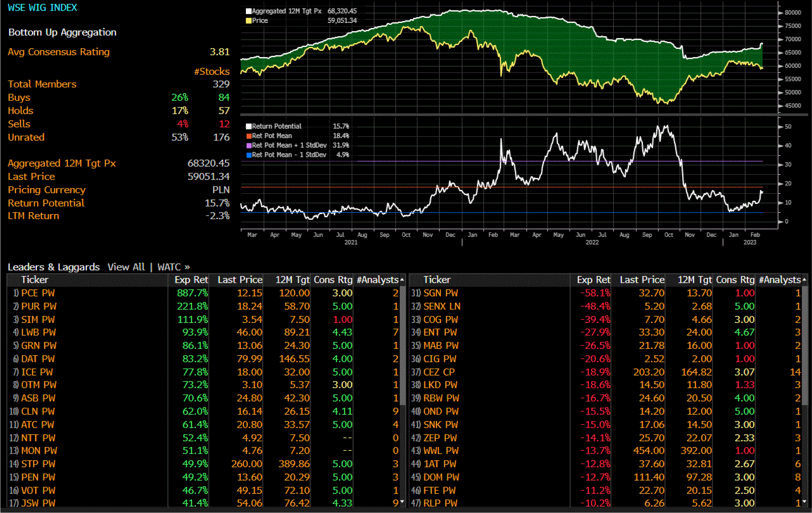Select row 10) CLN PW
Image resolution: width=812 pixels, height=513 pixels.
tap(203, 411)
